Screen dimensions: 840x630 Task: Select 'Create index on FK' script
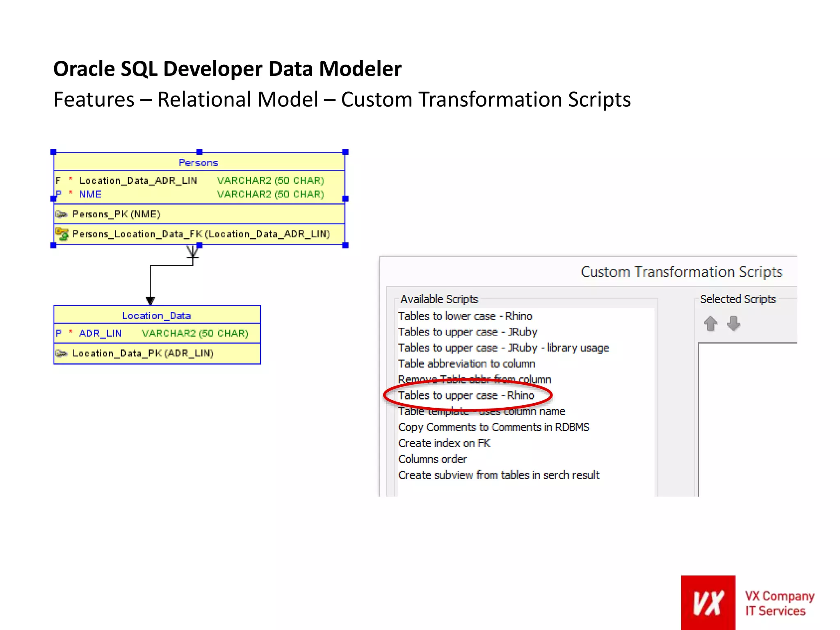click(444, 443)
